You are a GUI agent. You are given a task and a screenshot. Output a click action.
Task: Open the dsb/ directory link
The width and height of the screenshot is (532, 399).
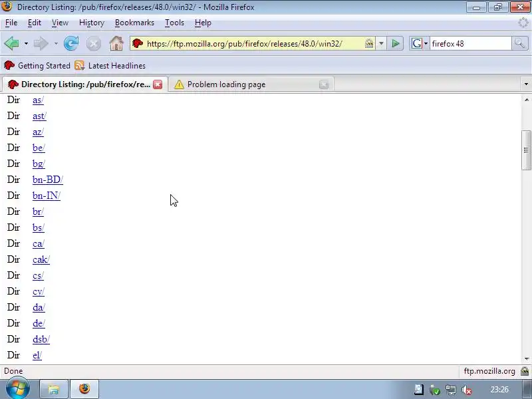click(41, 339)
